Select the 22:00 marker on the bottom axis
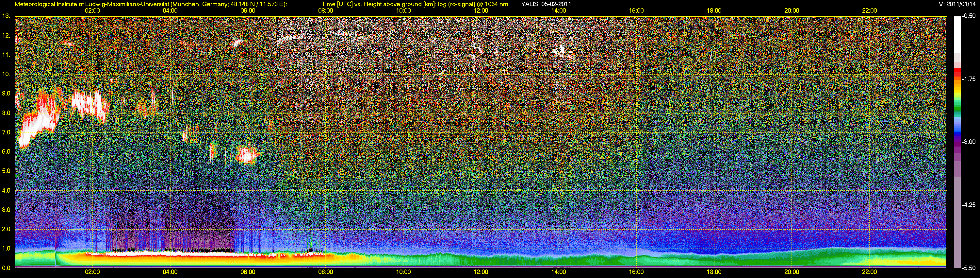The width and height of the screenshot is (980, 278). [x=869, y=272]
